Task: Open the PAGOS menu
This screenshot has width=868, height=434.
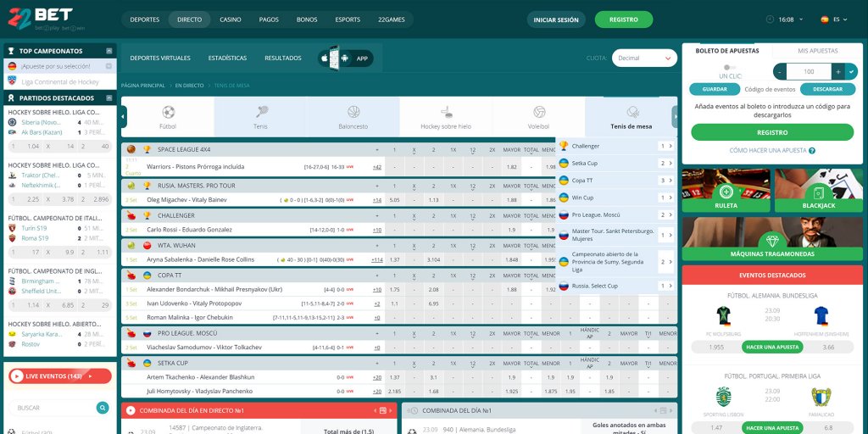Action: coord(269,20)
